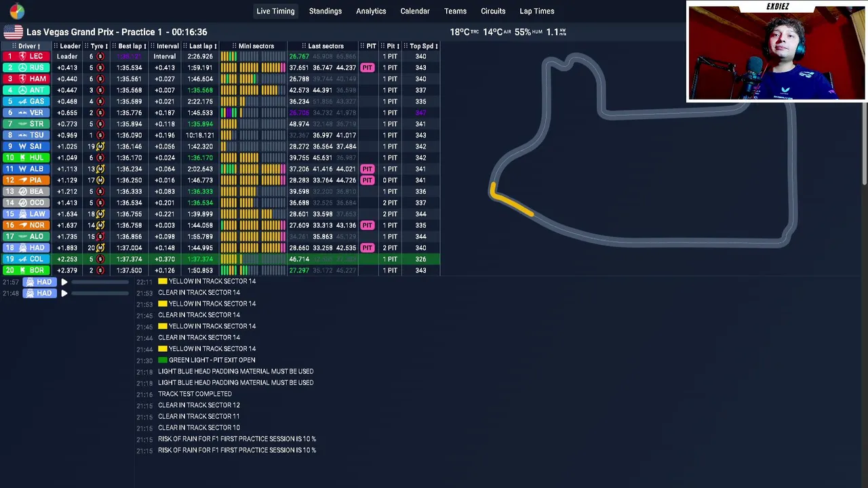Screen dimensions: 868x488
Task: Click the medium tyre icon in LAW row
Action: [x=100, y=214]
